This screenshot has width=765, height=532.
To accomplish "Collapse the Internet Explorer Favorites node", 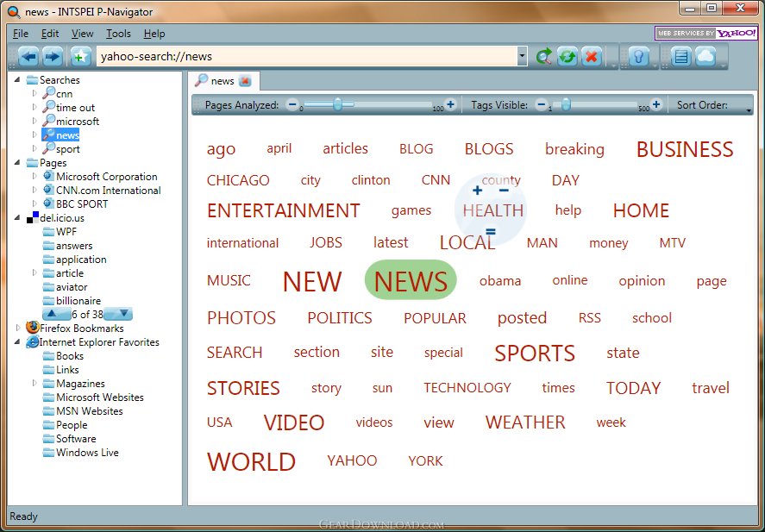I will 17,341.
